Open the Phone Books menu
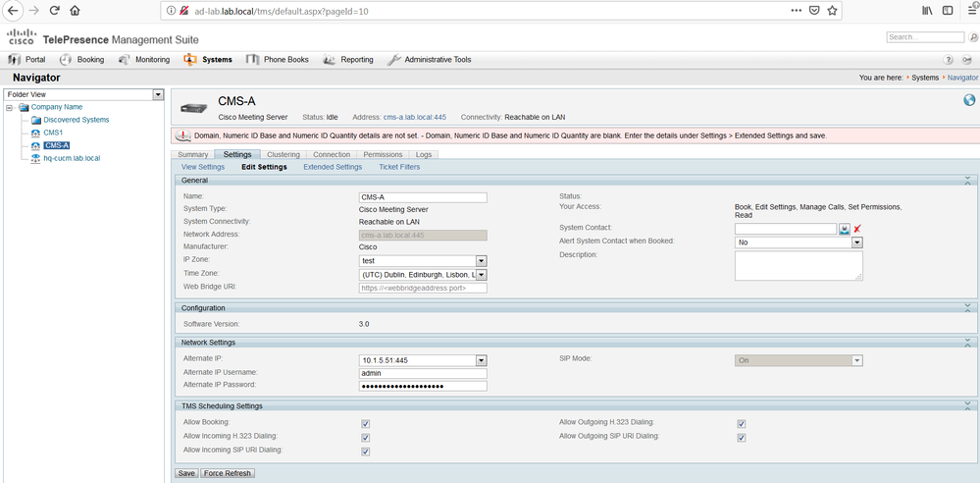Screen dimensions: 980x483 [x=278, y=60]
